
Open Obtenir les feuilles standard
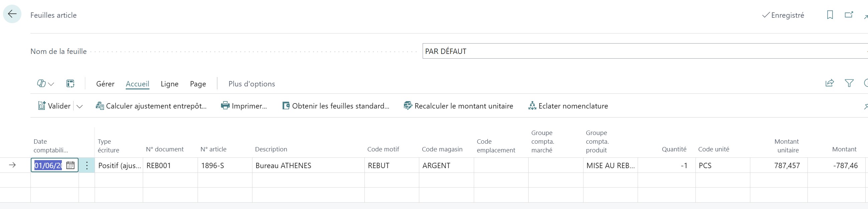tap(336, 106)
